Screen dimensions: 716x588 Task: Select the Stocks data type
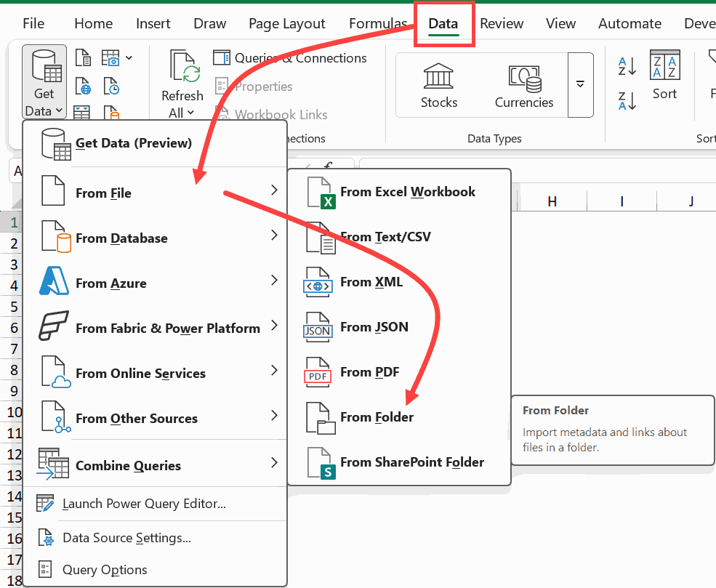pos(438,85)
